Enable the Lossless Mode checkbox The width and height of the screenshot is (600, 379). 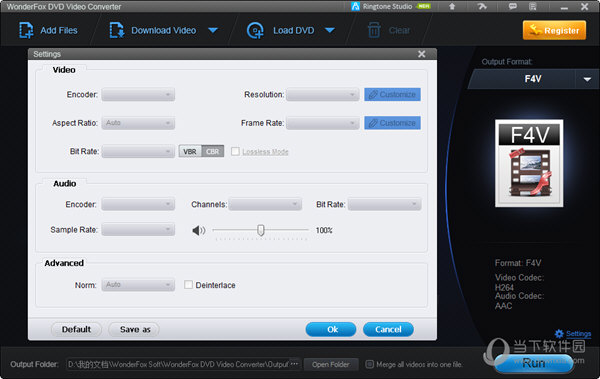[235, 152]
